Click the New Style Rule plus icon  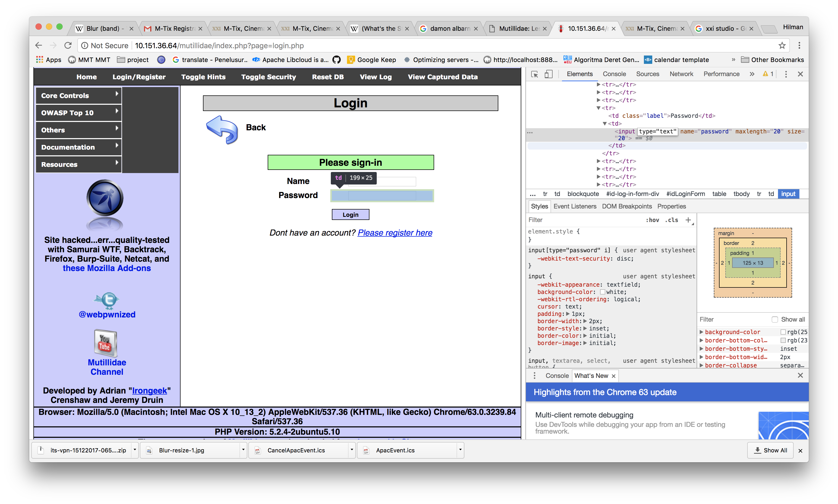tap(688, 220)
